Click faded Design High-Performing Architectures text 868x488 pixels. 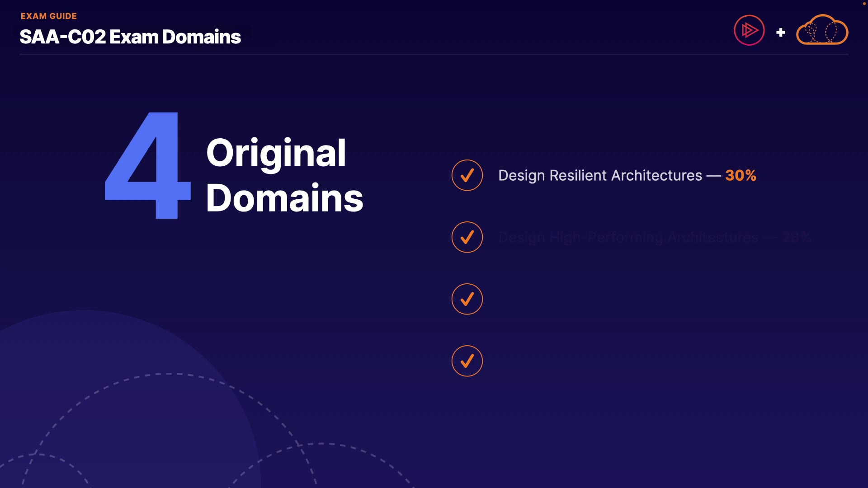tap(628, 238)
